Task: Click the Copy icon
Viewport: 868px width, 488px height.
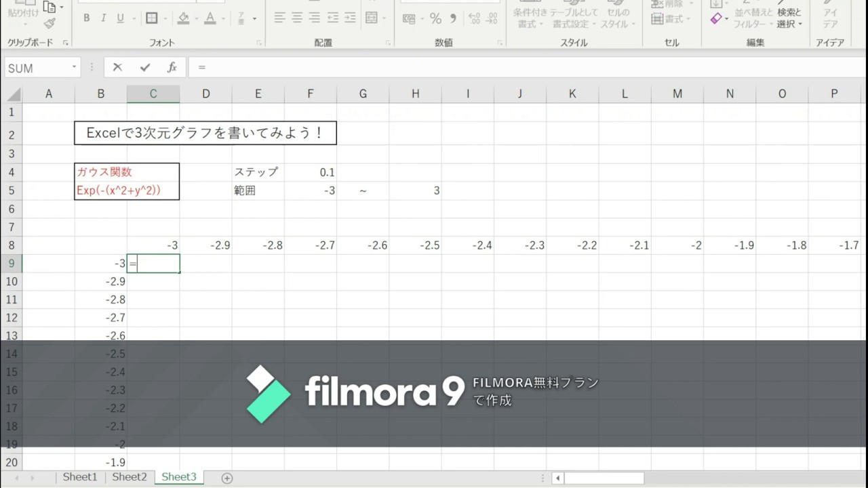Action: click(x=49, y=7)
